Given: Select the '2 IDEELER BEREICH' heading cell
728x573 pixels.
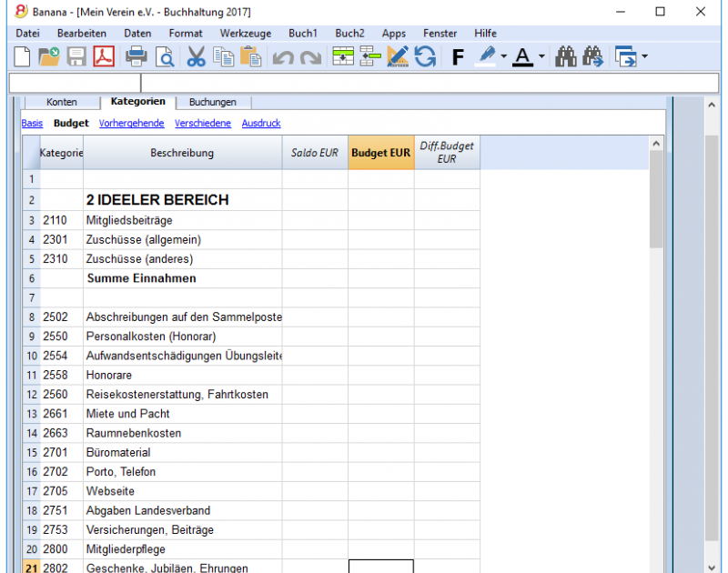Looking at the screenshot, I should [x=183, y=200].
